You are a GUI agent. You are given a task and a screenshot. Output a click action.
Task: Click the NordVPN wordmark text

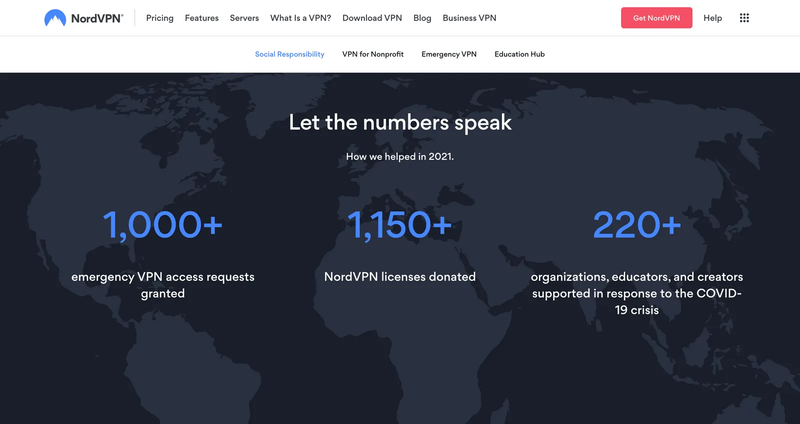click(x=97, y=18)
